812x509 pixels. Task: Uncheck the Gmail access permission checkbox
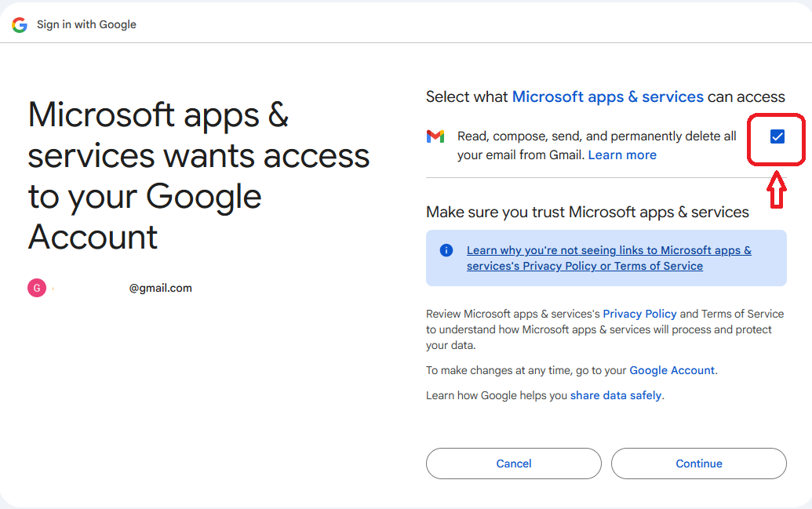[777, 136]
